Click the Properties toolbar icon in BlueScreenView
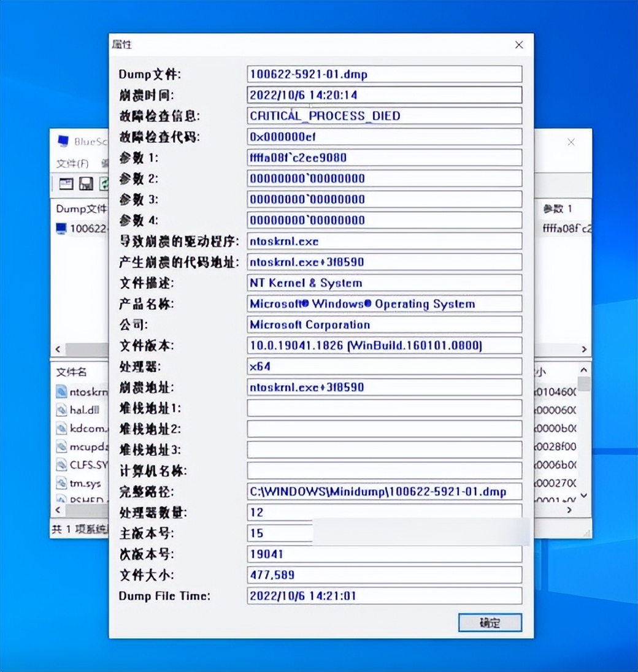 pos(66,183)
